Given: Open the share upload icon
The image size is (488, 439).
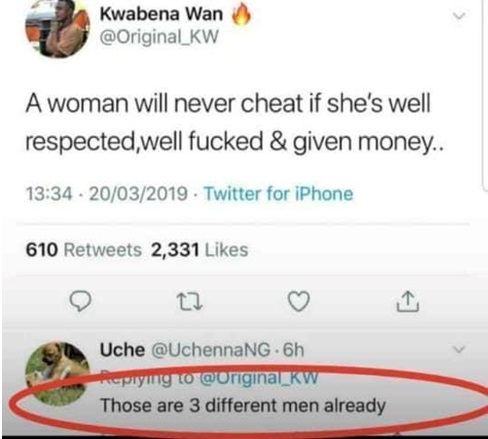Looking at the screenshot, I should [408, 301].
